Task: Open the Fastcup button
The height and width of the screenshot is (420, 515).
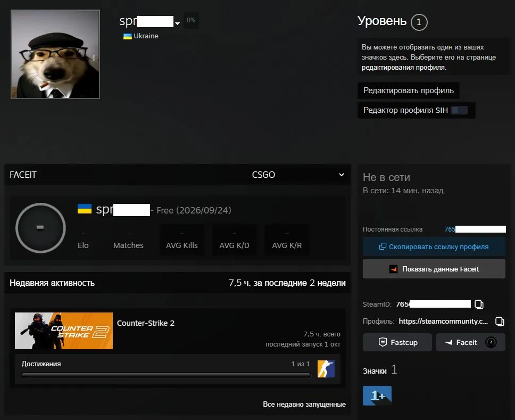Action: click(397, 342)
